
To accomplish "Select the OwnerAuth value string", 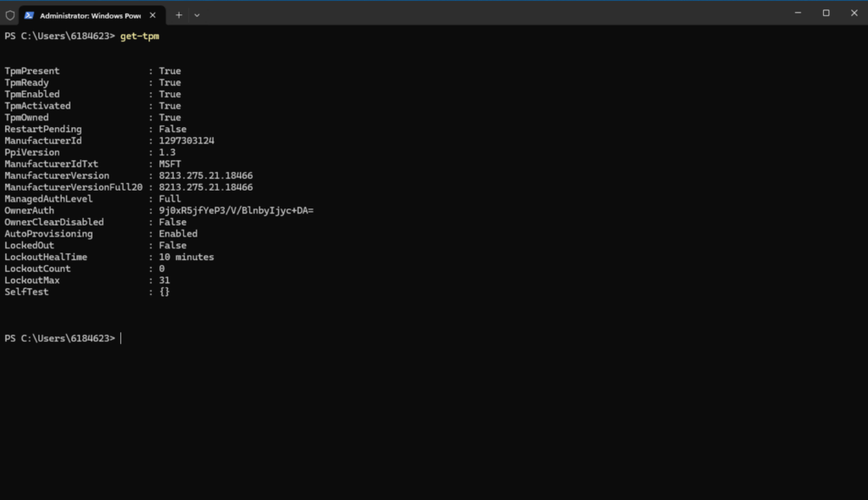I will [x=236, y=209].
